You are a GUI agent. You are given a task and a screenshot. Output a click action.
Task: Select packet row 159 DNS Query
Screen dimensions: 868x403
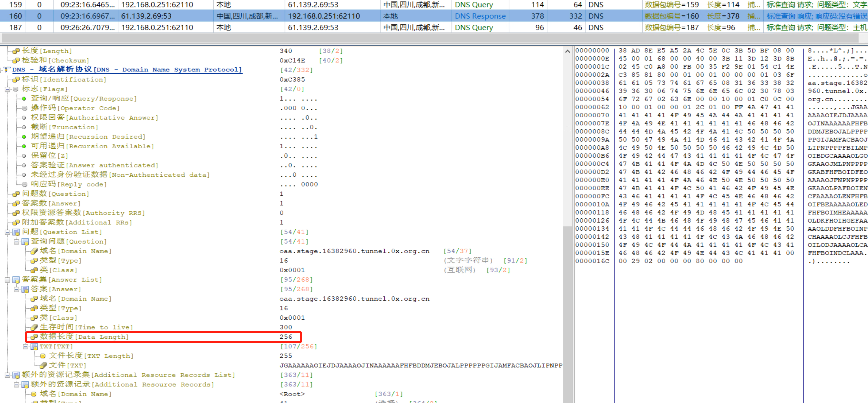(434, 5)
